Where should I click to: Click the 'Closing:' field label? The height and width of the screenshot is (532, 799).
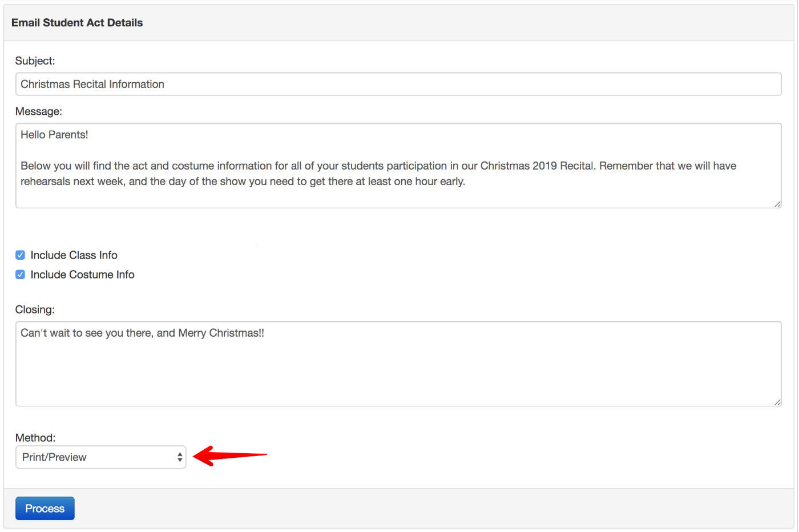(x=35, y=309)
